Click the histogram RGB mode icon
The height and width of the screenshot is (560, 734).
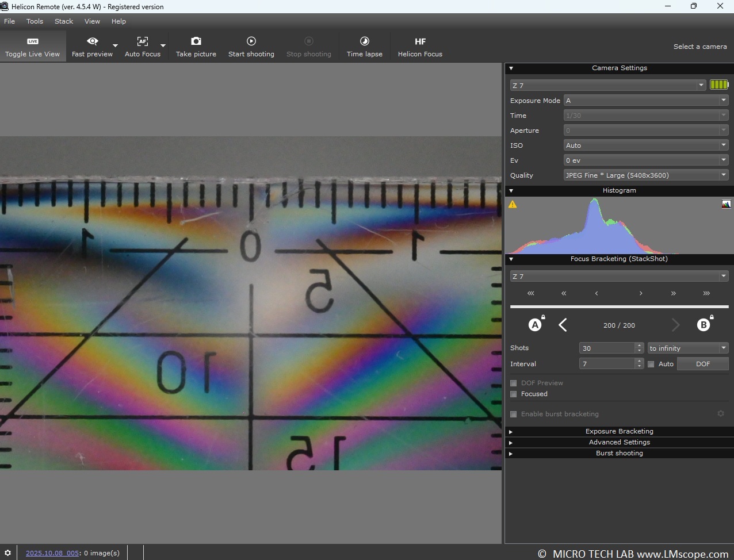[x=726, y=204]
